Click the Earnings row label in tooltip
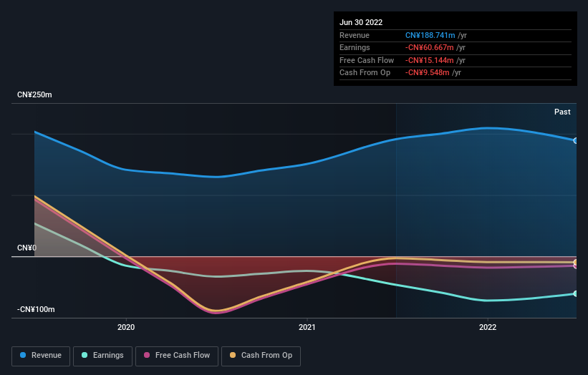 click(355, 47)
